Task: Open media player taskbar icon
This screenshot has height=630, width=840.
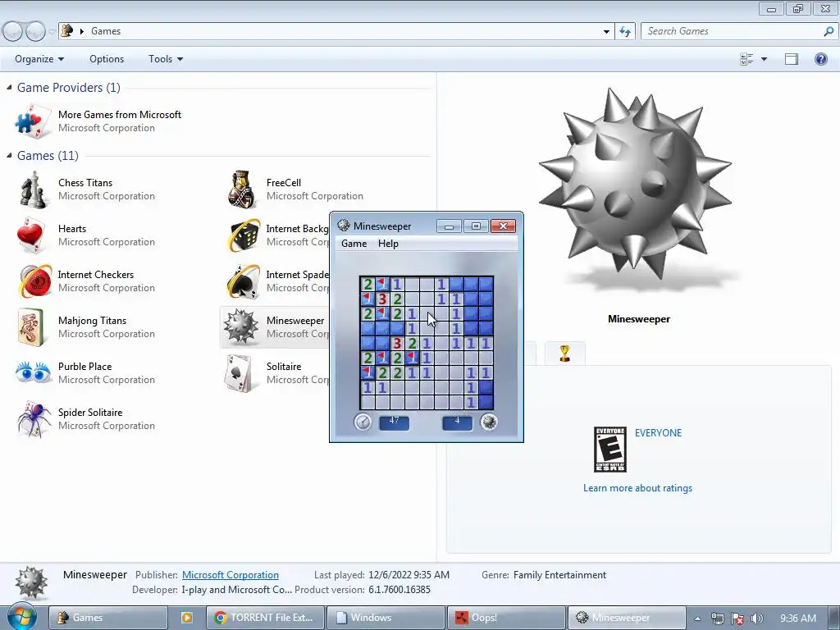Action: pos(187,618)
